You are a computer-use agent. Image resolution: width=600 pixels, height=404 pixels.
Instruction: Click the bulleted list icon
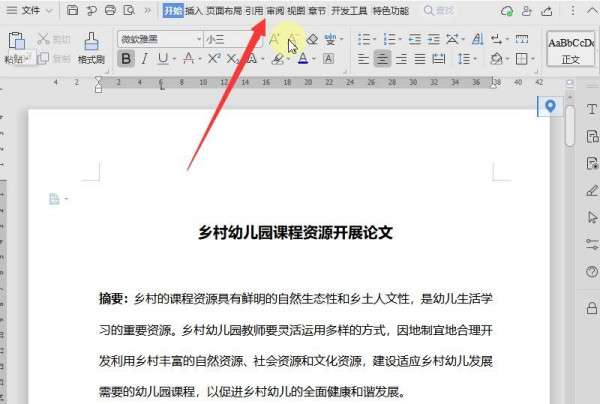(364, 39)
